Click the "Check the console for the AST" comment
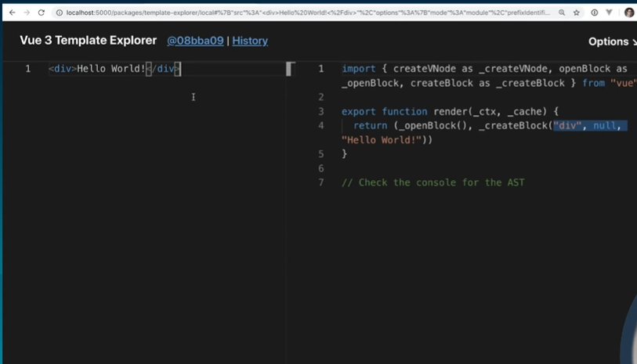The image size is (637, 364). [x=433, y=182]
